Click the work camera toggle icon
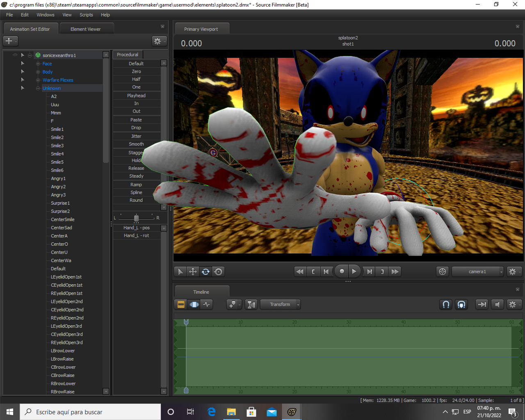The width and height of the screenshot is (525, 420). (x=442, y=272)
